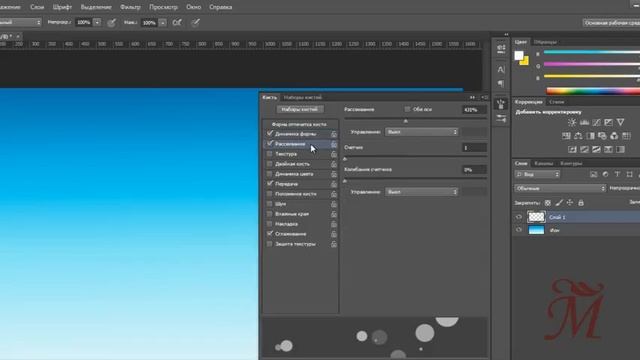Screen dimensions: 640x360
Task: Open the Просмотр menu
Action: (163, 7)
